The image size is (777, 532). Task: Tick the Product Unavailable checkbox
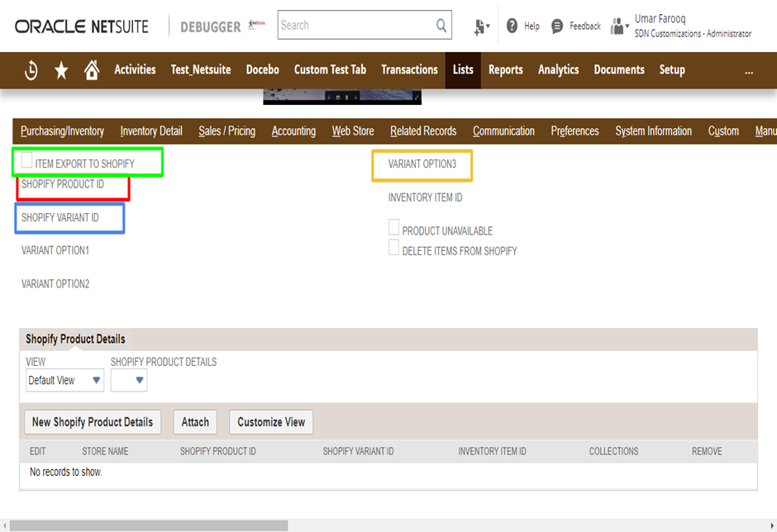[394, 227]
